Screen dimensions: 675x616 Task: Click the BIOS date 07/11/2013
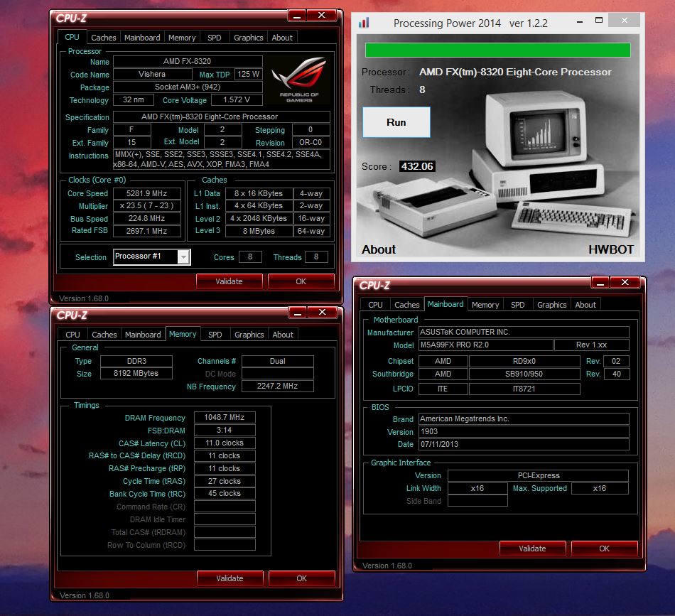pyautogui.click(x=524, y=444)
